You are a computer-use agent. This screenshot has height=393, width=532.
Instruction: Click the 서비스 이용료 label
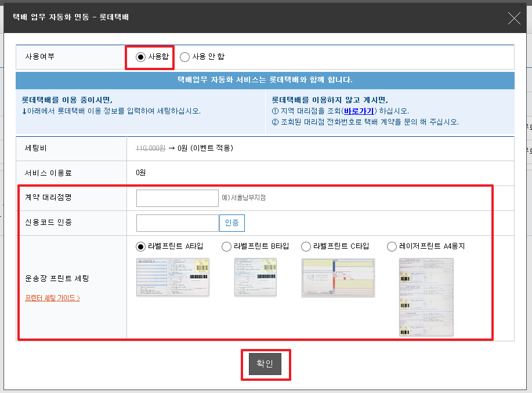pos(48,173)
